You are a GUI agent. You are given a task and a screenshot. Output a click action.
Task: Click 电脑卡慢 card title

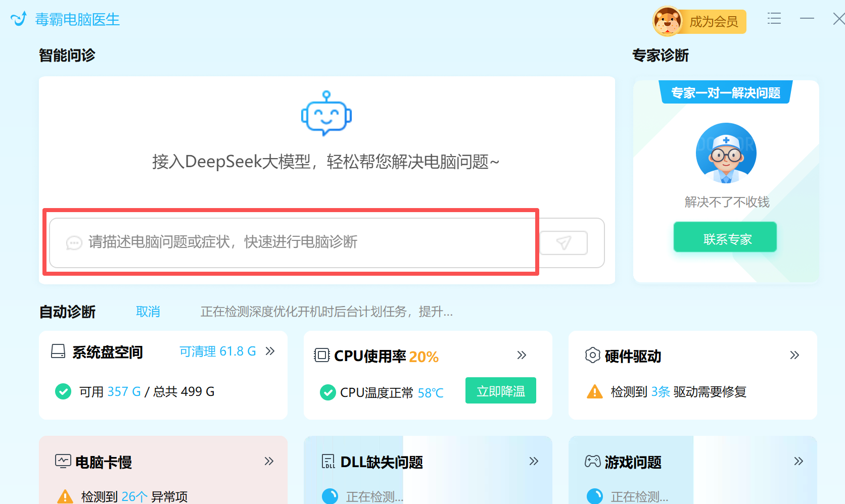click(x=104, y=462)
